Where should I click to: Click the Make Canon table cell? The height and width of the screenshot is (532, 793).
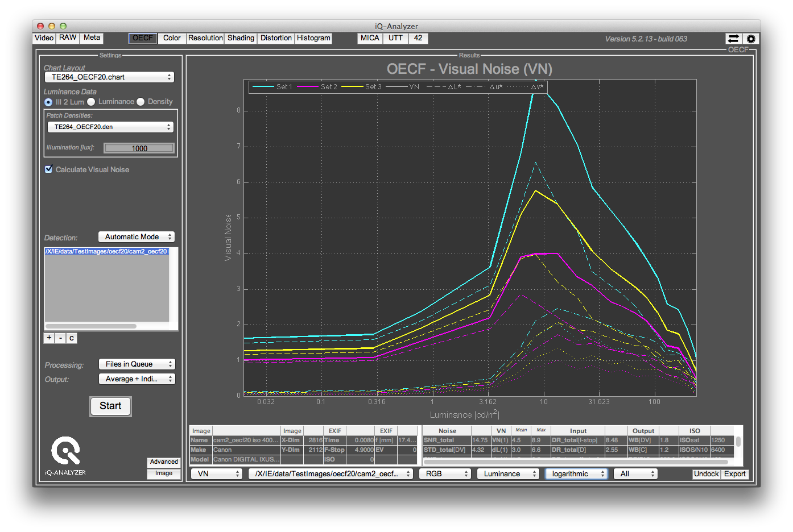coord(246,450)
